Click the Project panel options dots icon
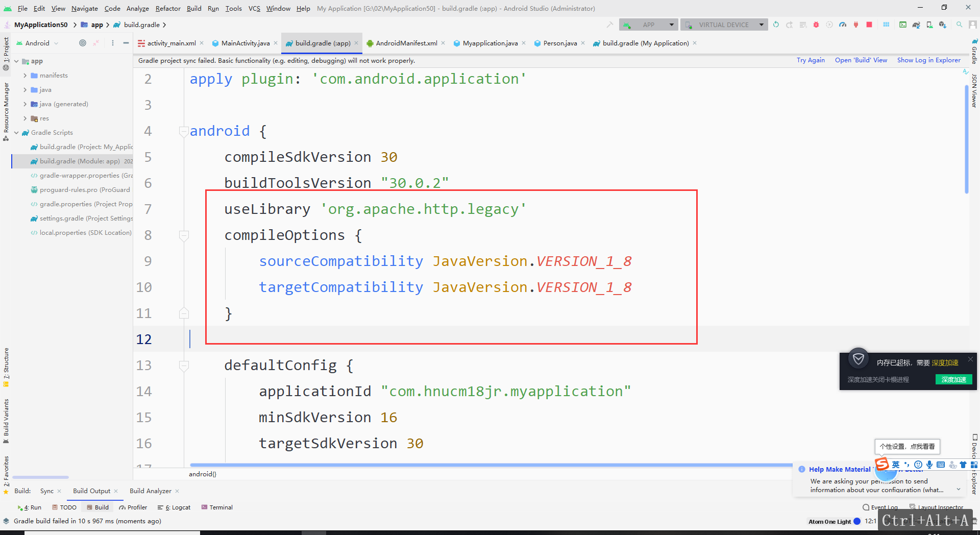Viewport: 980px width, 535px height. (113, 43)
